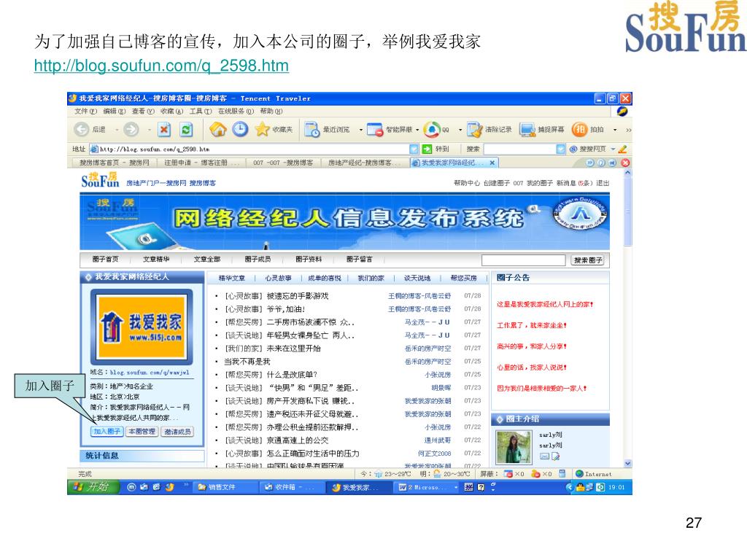
Task: Click the browser Forward arrow icon
Action: (x=131, y=129)
